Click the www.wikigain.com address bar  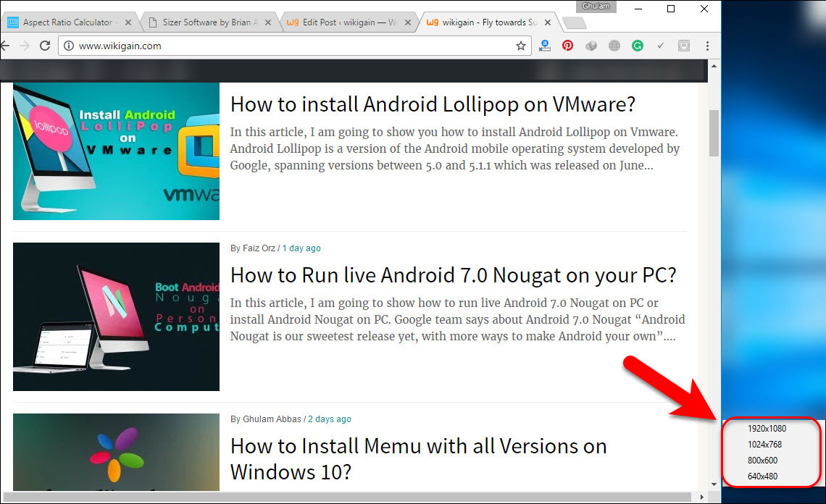coord(295,46)
